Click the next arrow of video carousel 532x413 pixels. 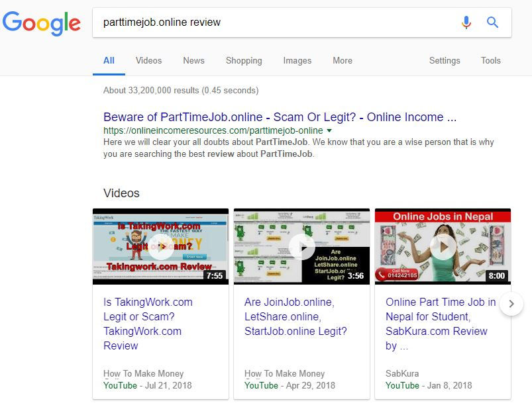point(511,304)
